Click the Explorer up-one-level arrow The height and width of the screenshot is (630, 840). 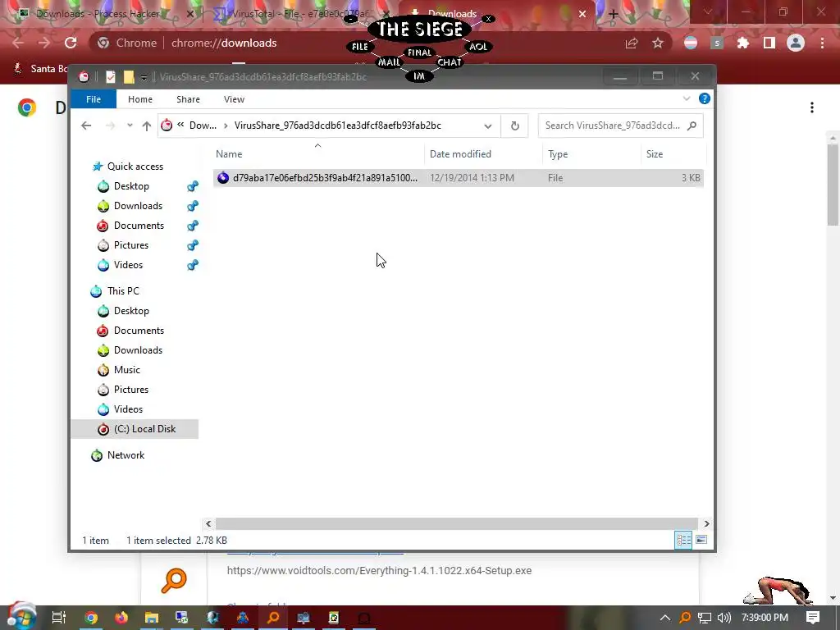(x=146, y=126)
